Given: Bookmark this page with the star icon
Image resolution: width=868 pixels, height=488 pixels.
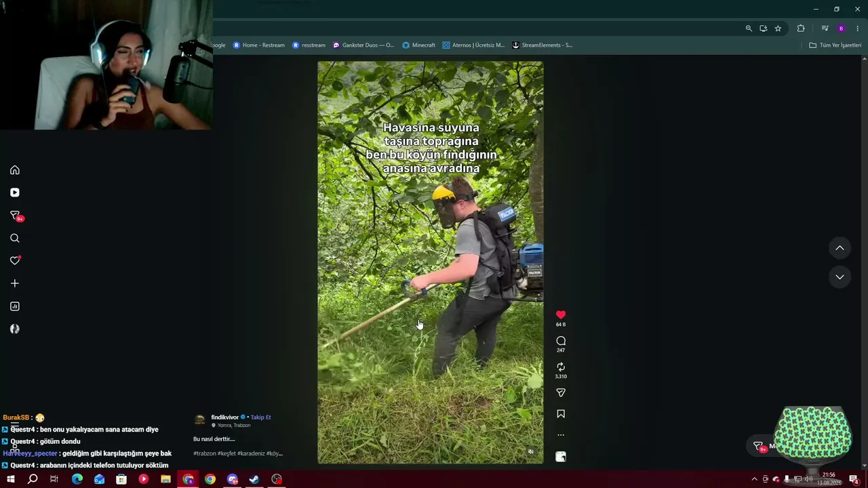Looking at the screenshot, I should pyautogui.click(x=778, y=28).
